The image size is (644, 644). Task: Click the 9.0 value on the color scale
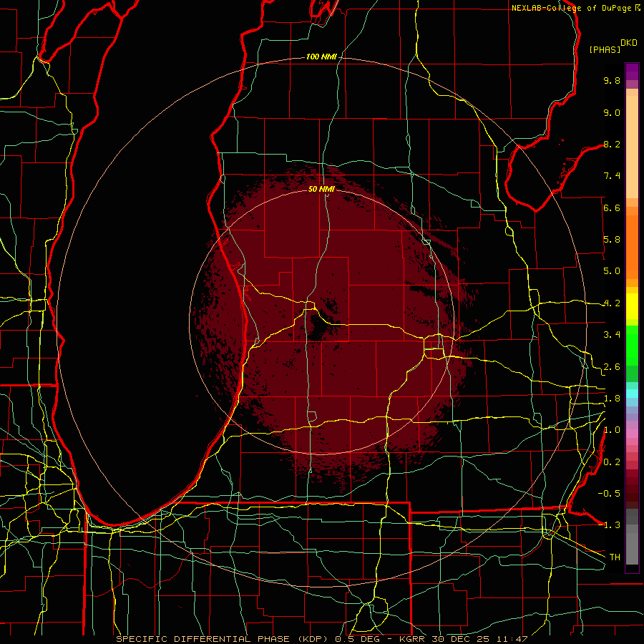(612, 112)
